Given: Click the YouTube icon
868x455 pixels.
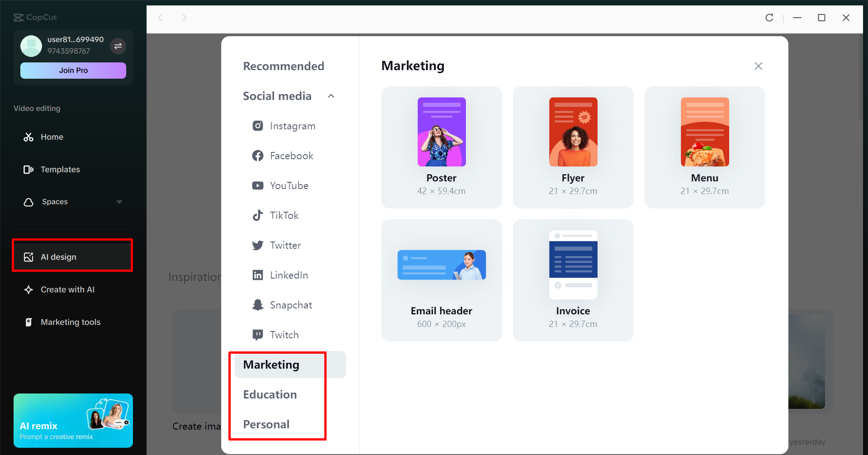Looking at the screenshot, I should click(258, 185).
